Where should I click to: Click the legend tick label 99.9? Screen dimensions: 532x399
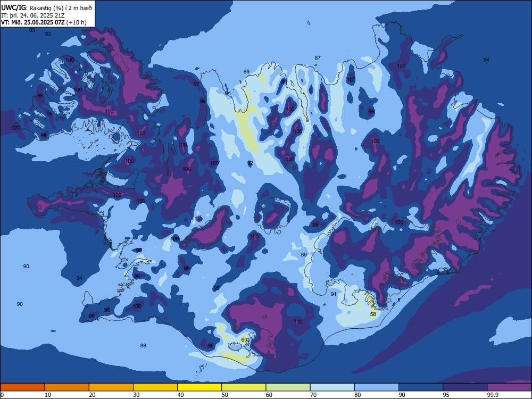coord(492,395)
